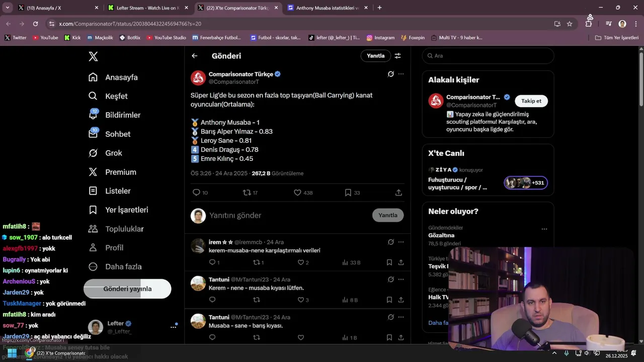The height and width of the screenshot is (362, 644).
Task: Open Comparisonator Türkçe profile avatar
Action: tap(198, 78)
